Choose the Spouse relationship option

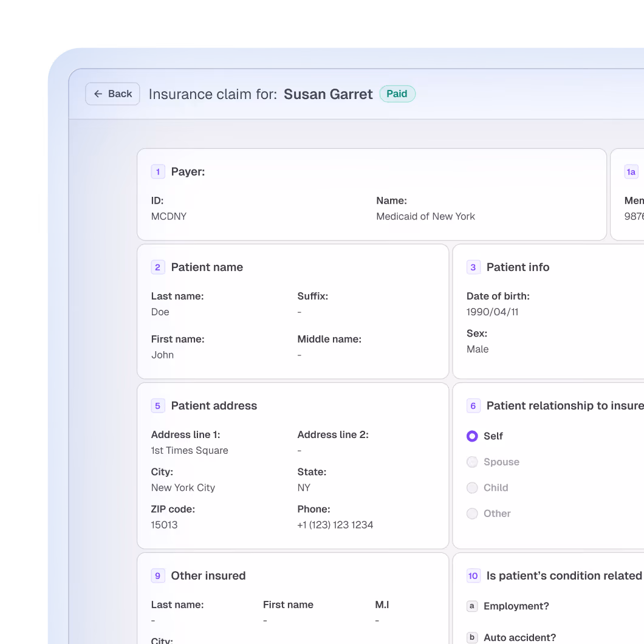tap(472, 462)
